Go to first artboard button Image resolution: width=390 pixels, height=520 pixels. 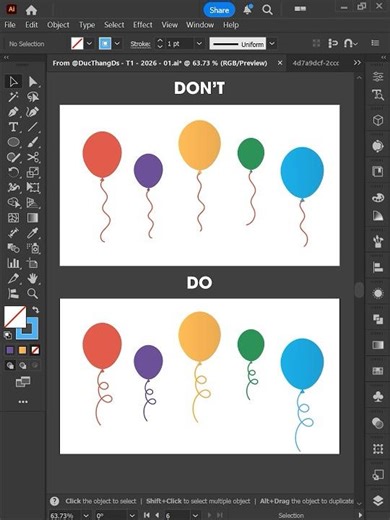point(146,515)
